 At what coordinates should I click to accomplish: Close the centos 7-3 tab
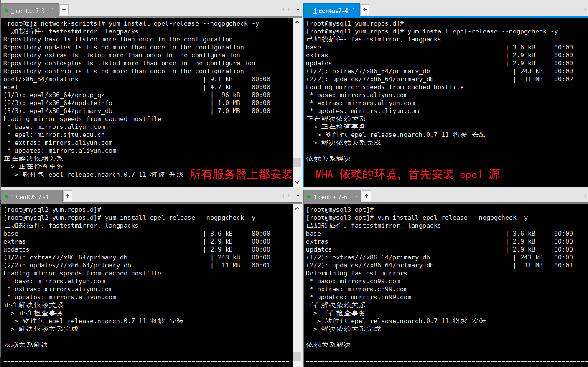53,9
